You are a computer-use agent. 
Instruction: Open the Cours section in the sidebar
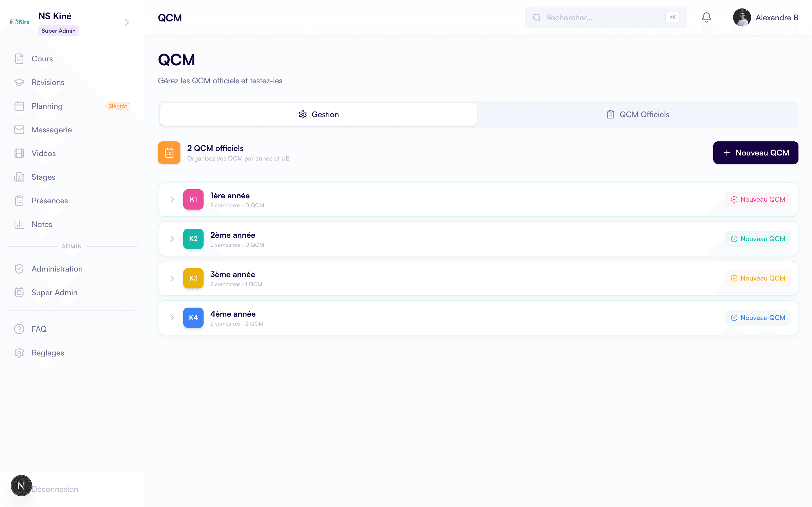42,58
